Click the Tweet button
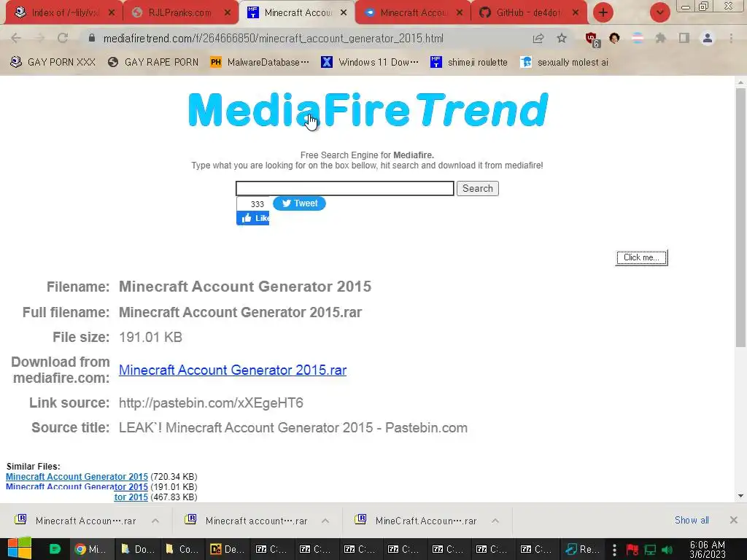 tap(299, 203)
